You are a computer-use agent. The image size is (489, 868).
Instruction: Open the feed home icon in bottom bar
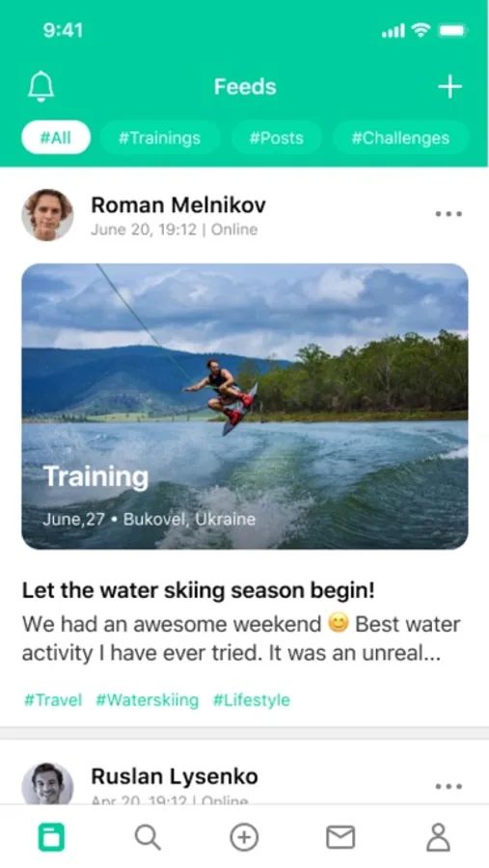coord(51,837)
